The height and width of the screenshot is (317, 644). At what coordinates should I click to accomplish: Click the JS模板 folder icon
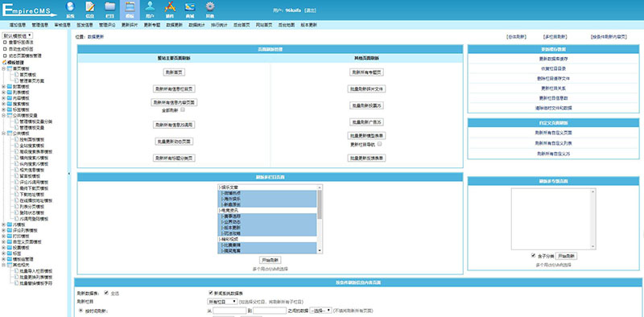(10, 224)
